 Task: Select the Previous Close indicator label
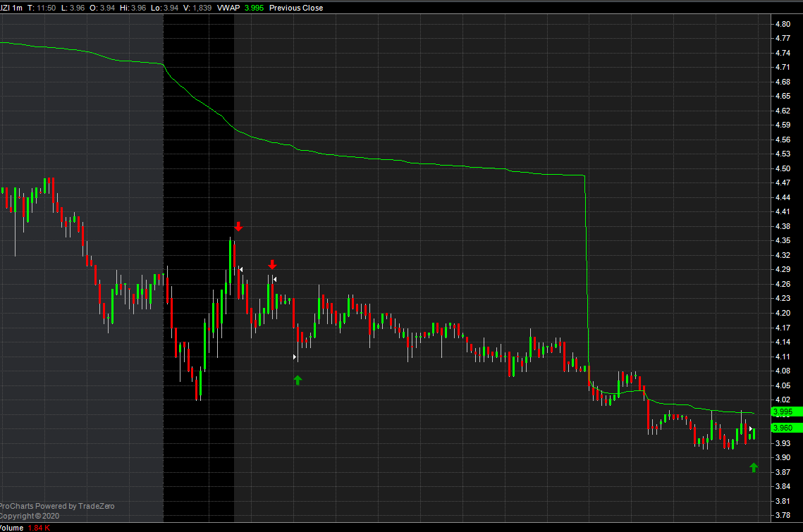[x=296, y=8]
